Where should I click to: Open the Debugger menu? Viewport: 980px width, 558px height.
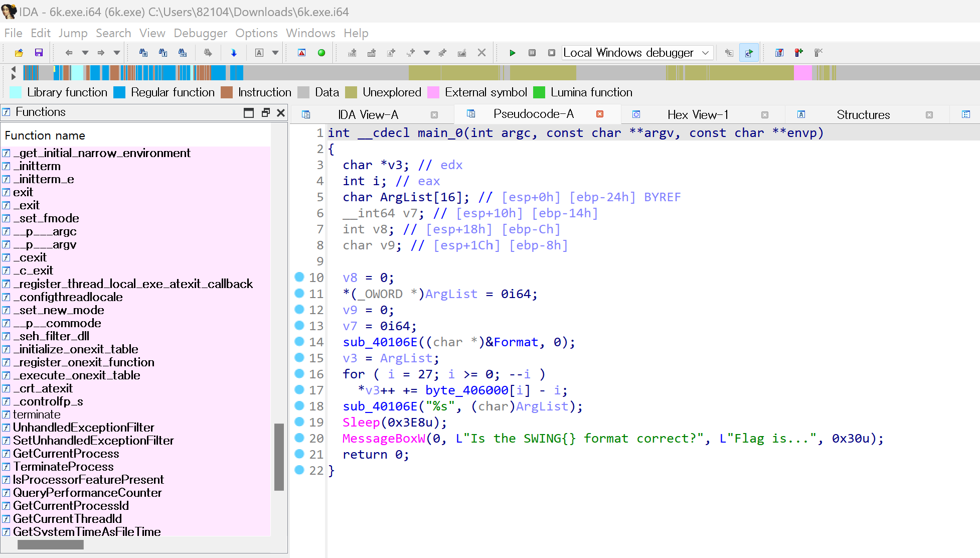click(x=200, y=33)
